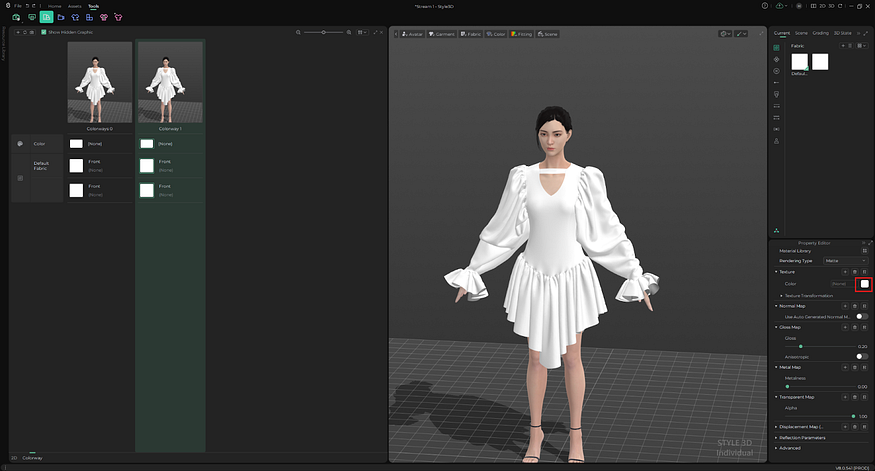This screenshot has width=875, height=471.
Task: Toggle Use Auto Generated Normal Map switch
Action: coord(861,316)
